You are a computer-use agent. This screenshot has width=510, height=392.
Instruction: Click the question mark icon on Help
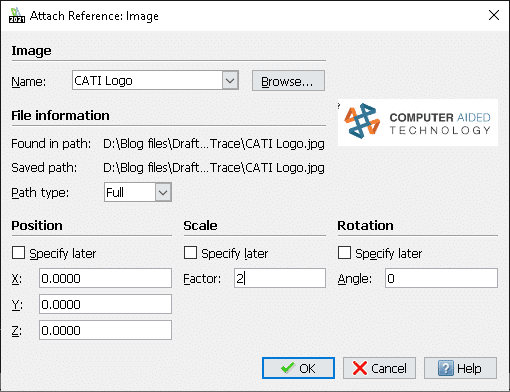click(x=446, y=368)
